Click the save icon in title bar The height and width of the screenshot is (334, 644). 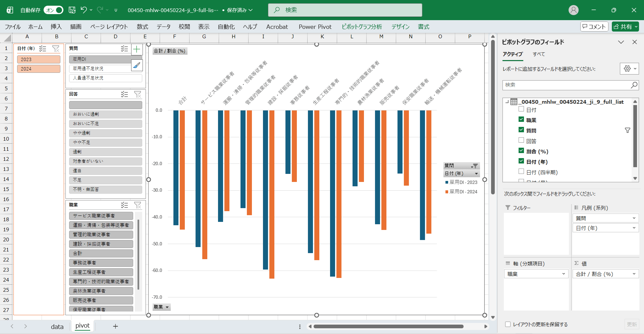[72, 10]
